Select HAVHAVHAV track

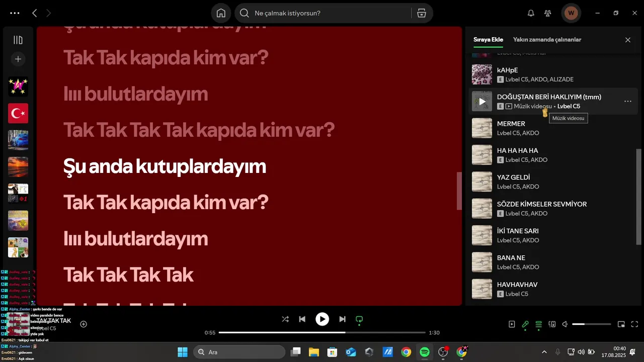pos(553,289)
